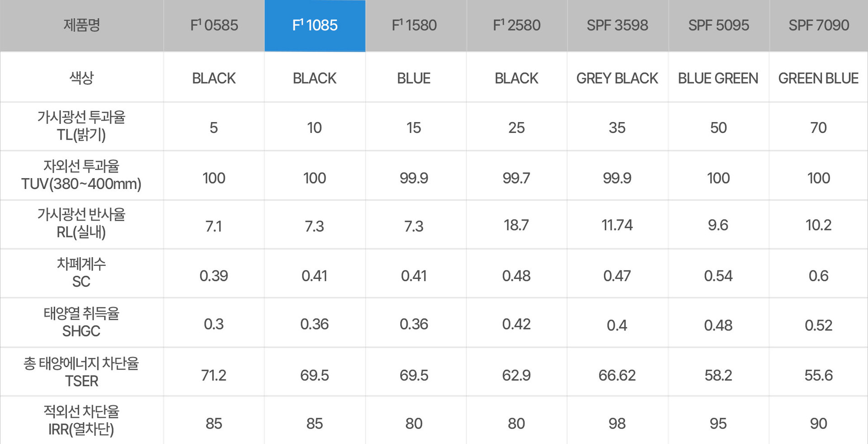Click the 제품명 header cell
Image resolution: width=868 pixels, height=444 pixels.
(x=81, y=25)
